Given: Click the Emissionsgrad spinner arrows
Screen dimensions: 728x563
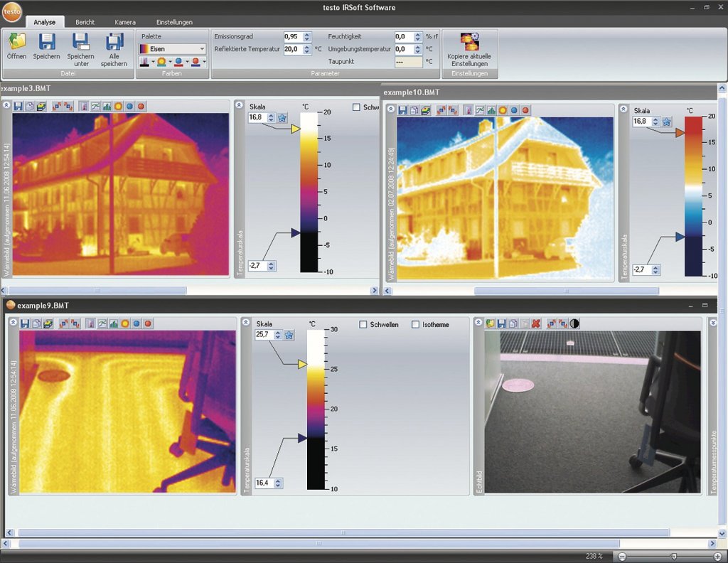Looking at the screenshot, I should (306, 37).
